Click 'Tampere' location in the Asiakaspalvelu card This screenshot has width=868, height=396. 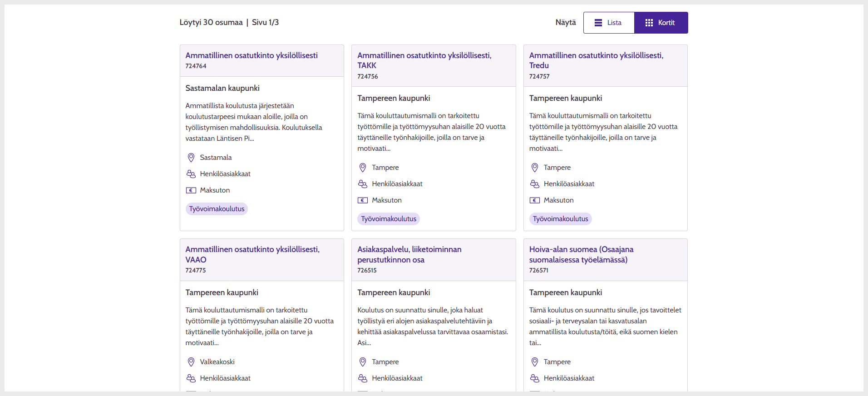point(385,362)
